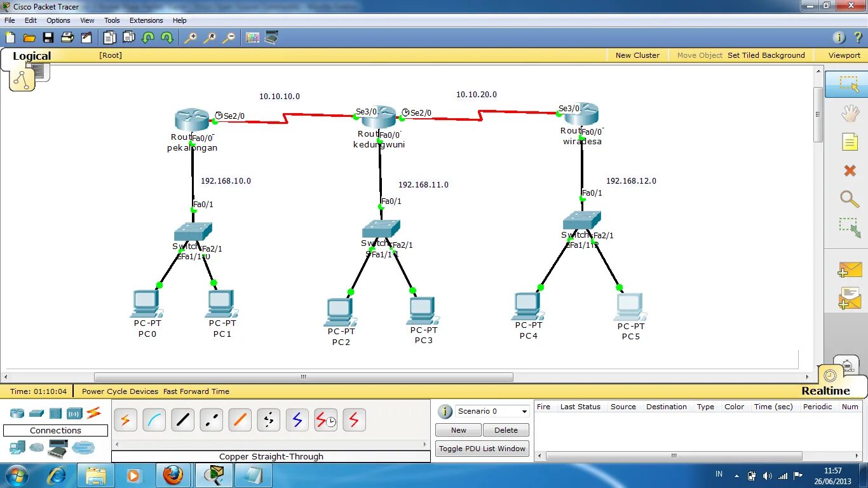Choose the Multiuser Connection category
Viewport: 868px width, 488px height.
pyautogui.click(x=83, y=448)
